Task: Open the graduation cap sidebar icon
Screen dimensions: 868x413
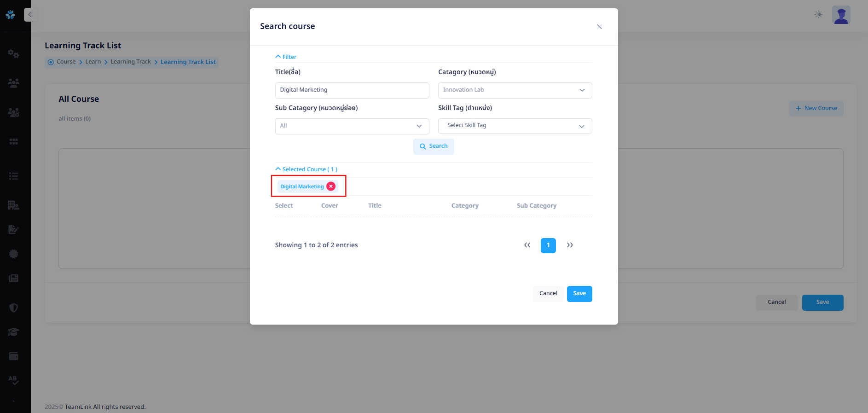Action: coord(13,332)
